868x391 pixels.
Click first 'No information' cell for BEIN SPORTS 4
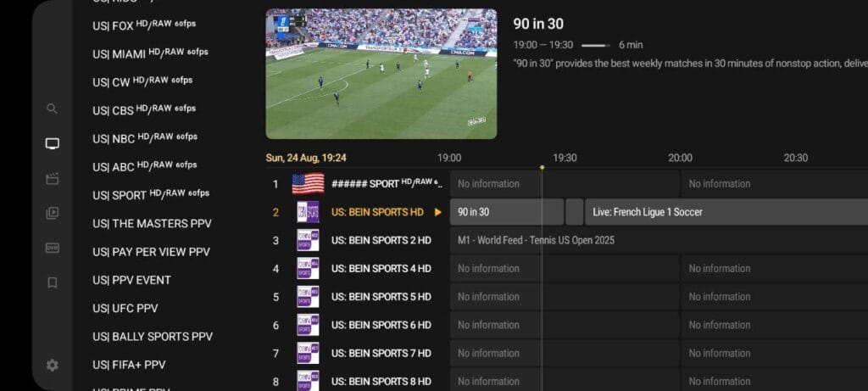coord(564,269)
